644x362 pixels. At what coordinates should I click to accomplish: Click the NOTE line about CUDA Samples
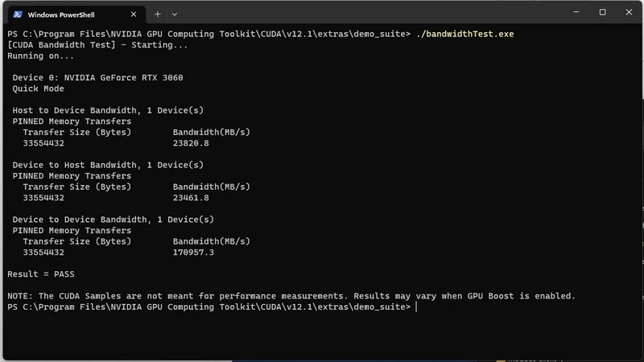tap(291, 296)
